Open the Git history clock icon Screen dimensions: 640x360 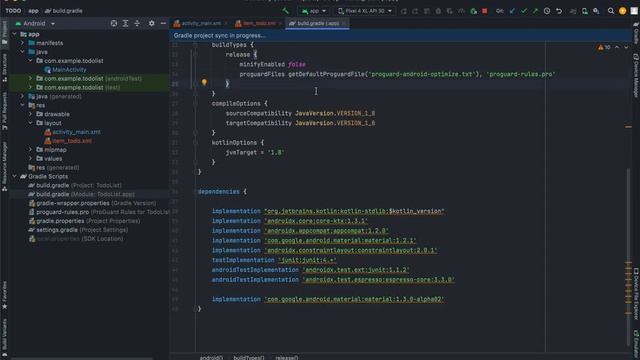547,11
